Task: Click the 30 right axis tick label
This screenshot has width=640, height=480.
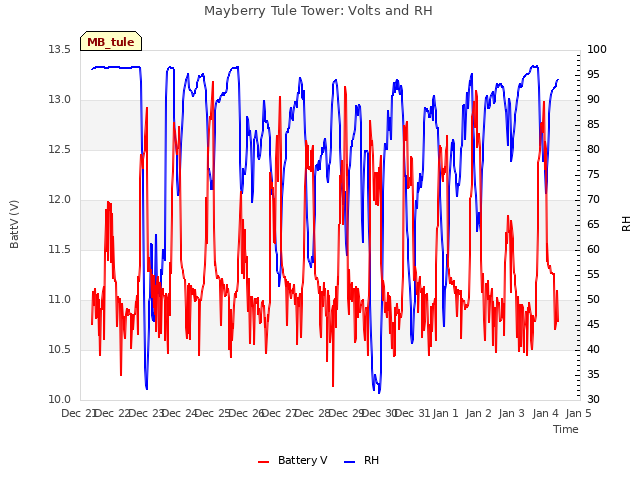Action: tap(593, 400)
